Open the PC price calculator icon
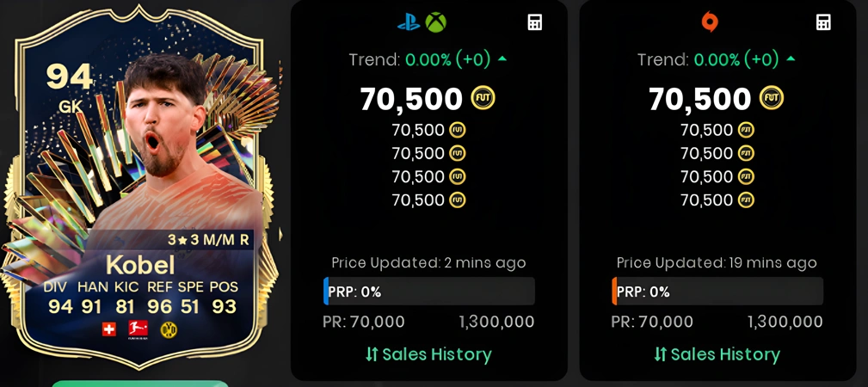The image size is (868, 387). [x=824, y=22]
